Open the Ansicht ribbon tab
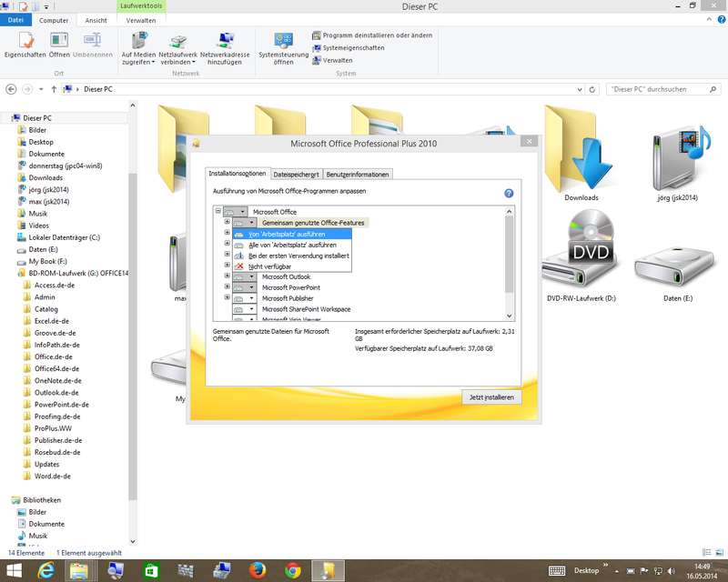Viewport: 728px width, 582px height. [x=96, y=19]
